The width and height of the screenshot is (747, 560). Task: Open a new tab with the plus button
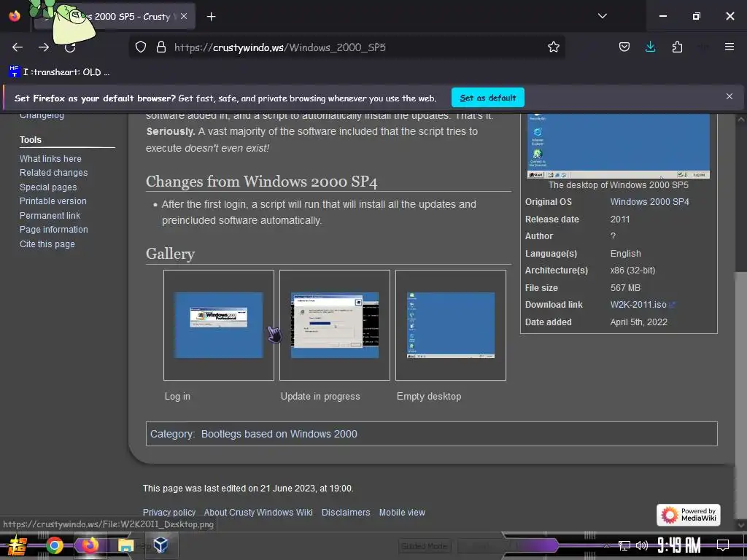[211, 17]
